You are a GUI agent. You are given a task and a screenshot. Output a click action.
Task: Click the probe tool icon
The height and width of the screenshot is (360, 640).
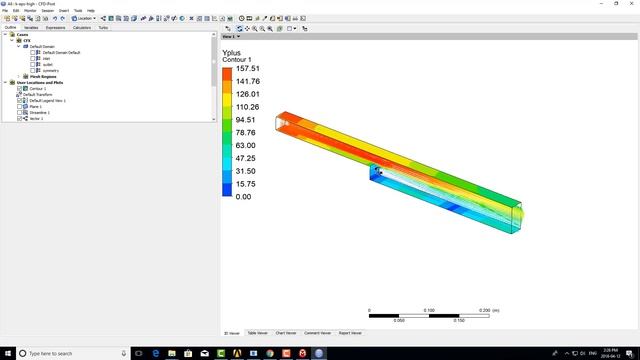tap(264, 18)
